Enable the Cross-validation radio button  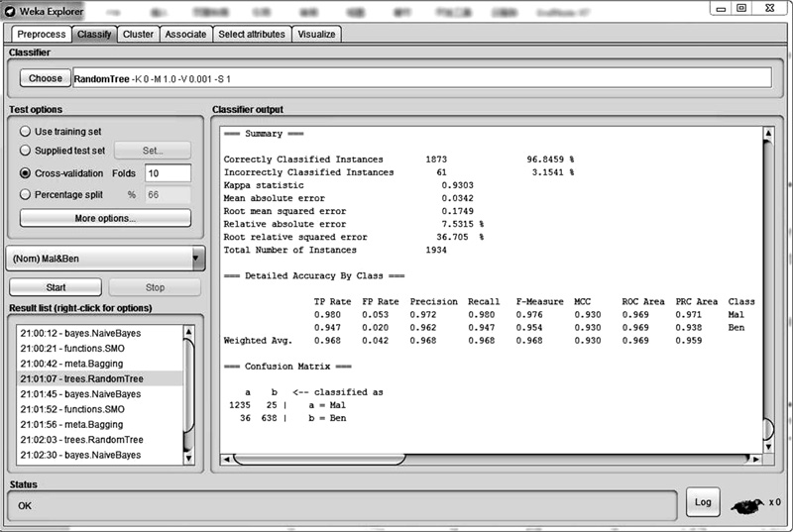(x=26, y=173)
